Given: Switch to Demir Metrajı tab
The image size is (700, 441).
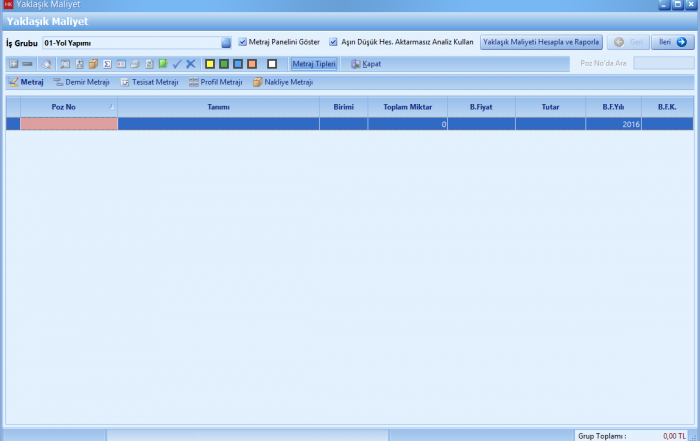Looking at the screenshot, I should click(x=81, y=82).
